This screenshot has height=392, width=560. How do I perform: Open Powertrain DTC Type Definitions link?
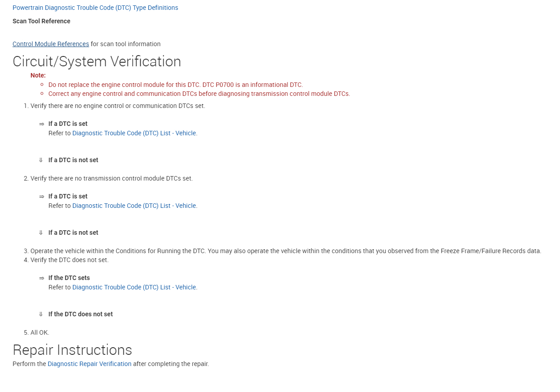[95, 8]
